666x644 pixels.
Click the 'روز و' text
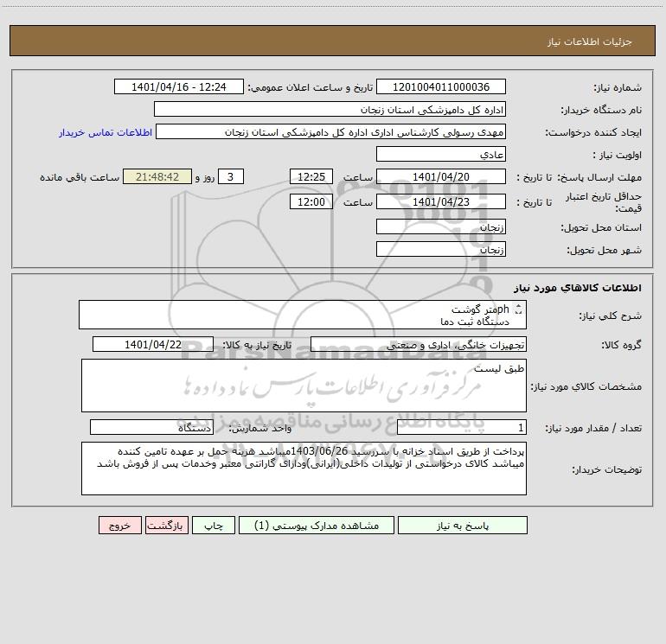coord(205,177)
